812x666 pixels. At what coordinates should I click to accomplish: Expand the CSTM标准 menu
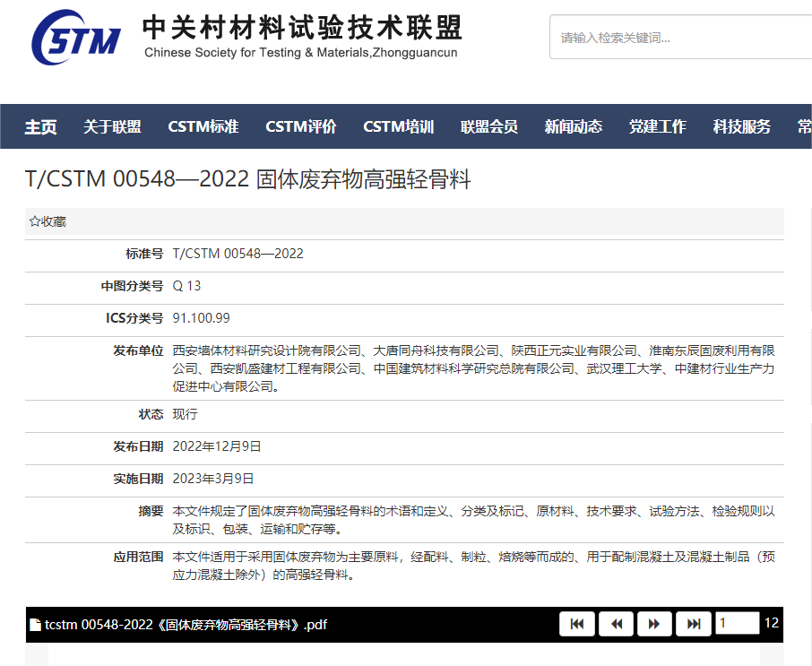203,126
